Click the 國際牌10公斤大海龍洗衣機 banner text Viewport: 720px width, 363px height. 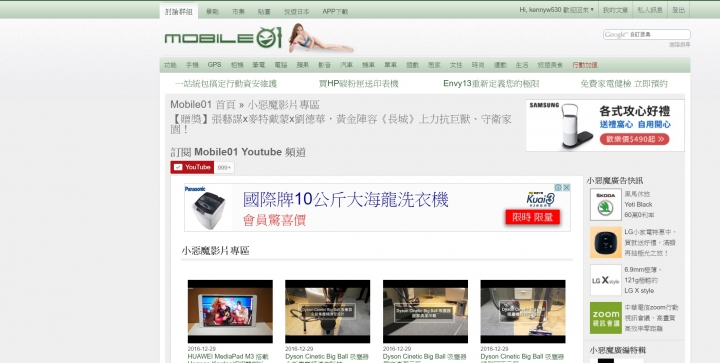(346, 200)
